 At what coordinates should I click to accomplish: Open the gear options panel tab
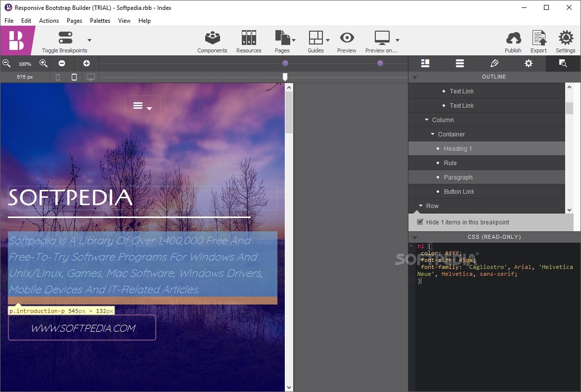529,63
